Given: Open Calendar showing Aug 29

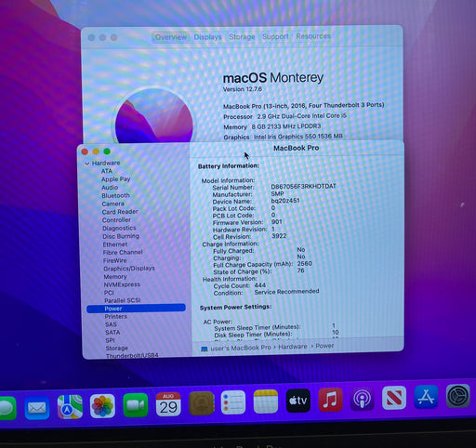Looking at the screenshot, I should [x=168, y=404].
